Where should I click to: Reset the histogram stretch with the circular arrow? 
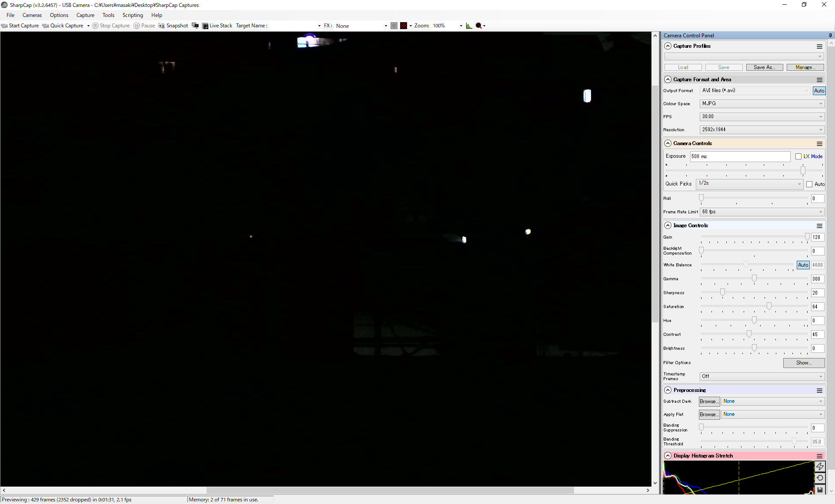(x=820, y=478)
